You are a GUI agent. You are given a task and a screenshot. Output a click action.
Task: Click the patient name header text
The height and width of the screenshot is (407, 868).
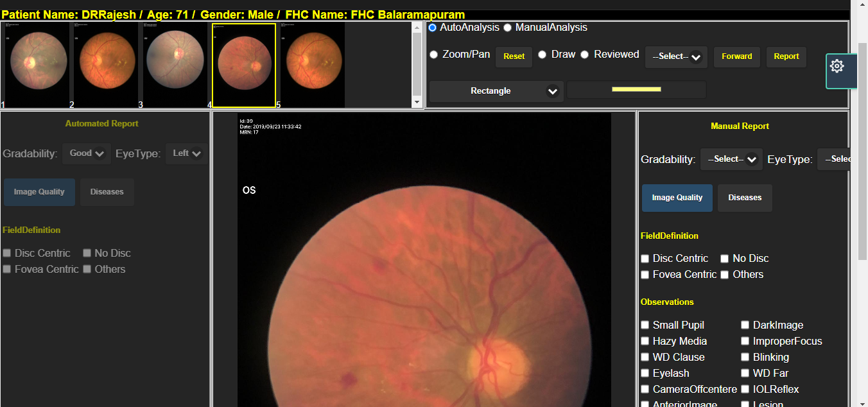click(x=69, y=15)
